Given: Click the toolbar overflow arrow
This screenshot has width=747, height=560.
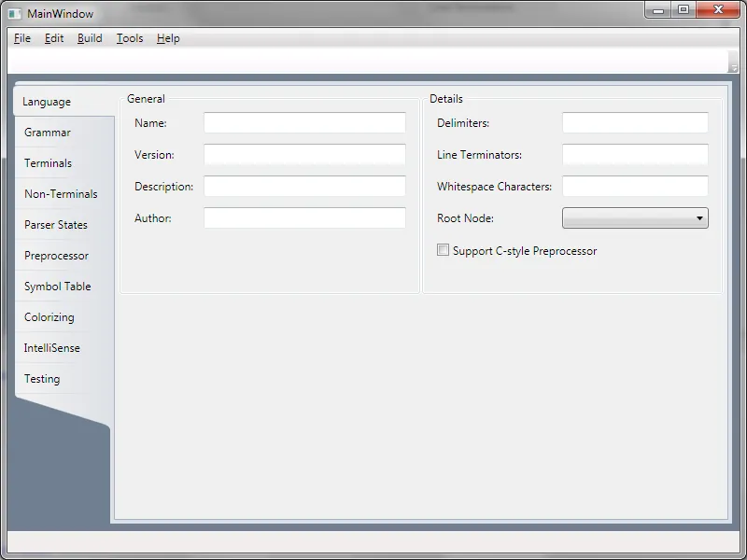Looking at the screenshot, I should coord(734,62).
